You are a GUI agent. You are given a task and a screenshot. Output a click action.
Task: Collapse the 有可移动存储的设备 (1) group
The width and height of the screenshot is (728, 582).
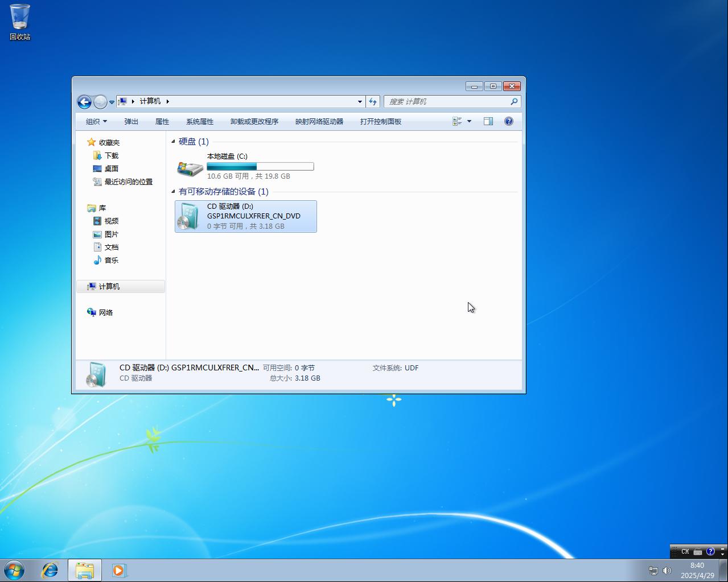[x=173, y=192]
